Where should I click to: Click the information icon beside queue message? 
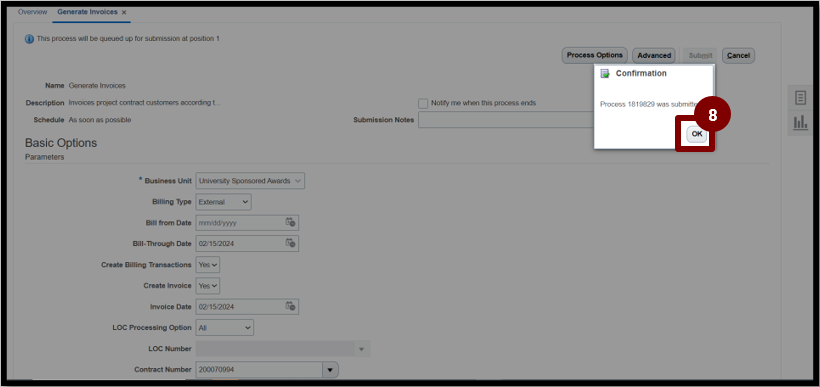(x=29, y=39)
